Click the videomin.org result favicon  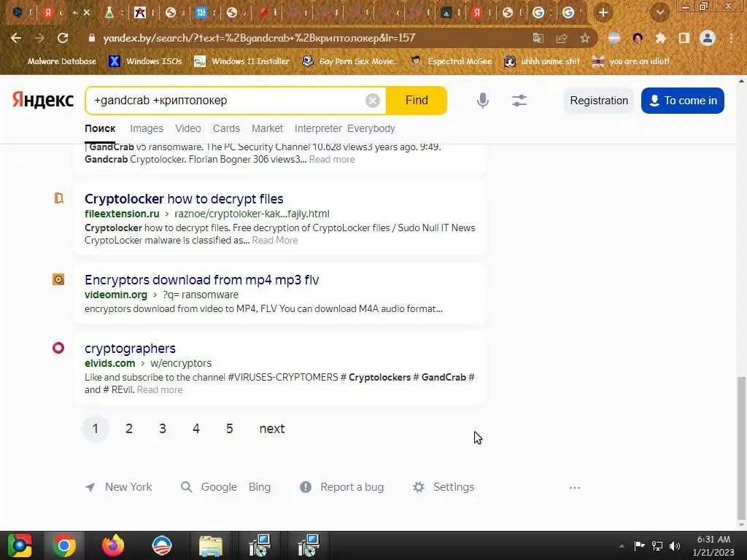click(58, 279)
